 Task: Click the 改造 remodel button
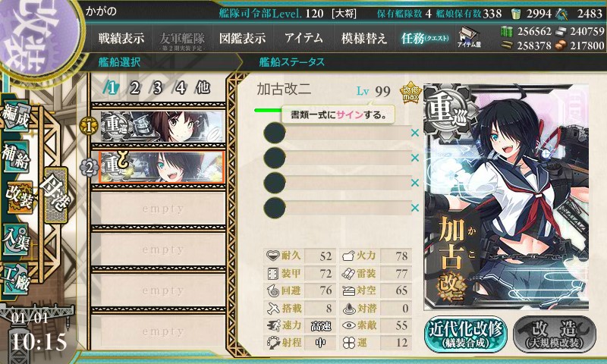point(555,334)
